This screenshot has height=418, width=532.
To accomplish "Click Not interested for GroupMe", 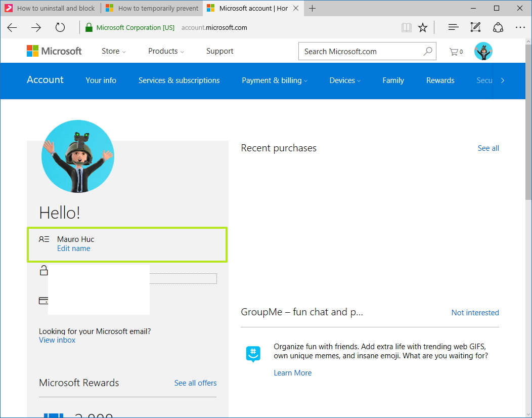I will tap(475, 312).
